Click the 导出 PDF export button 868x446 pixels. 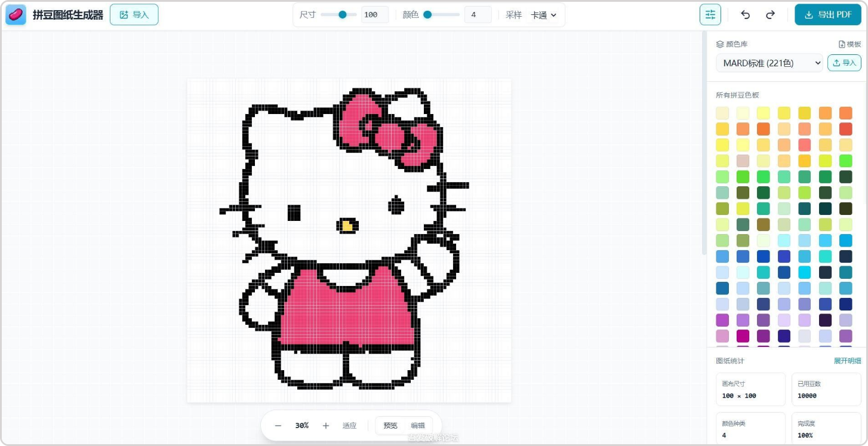pos(827,15)
